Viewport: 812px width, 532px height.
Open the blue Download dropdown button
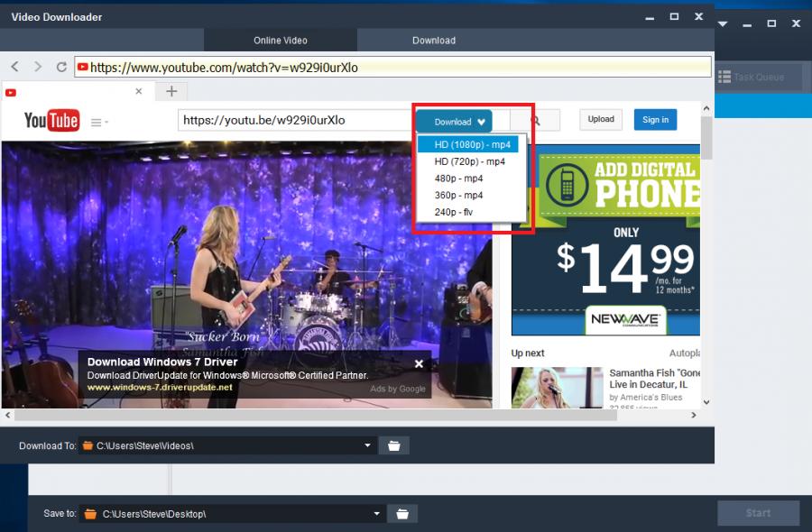coord(454,122)
